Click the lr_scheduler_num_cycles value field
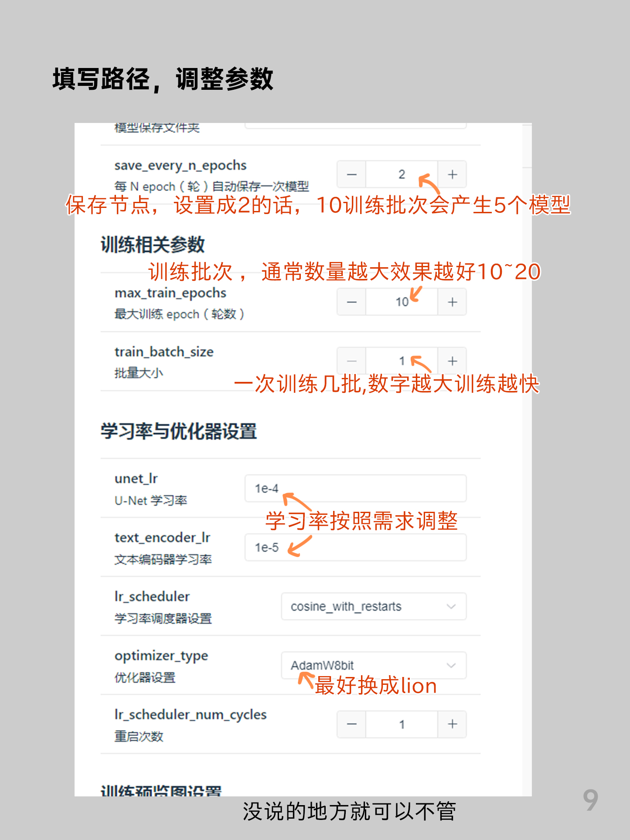 pyautogui.click(x=402, y=724)
